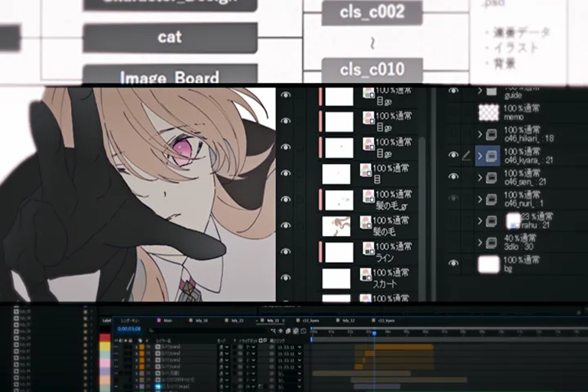Select the folder icon of o46_nuri layer

pyautogui.click(x=492, y=199)
